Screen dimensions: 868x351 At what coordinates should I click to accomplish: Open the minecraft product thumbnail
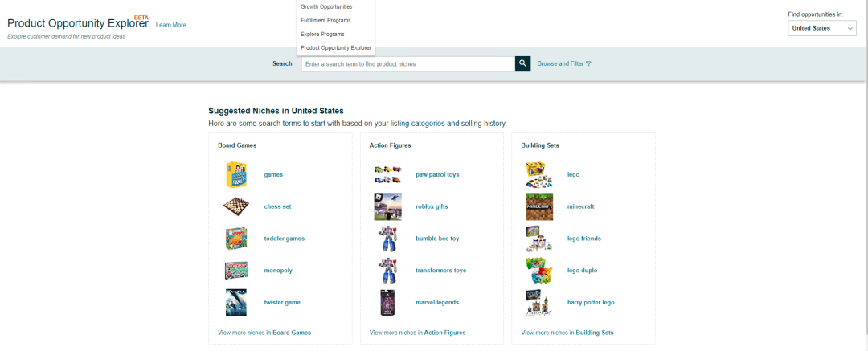[x=539, y=206]
